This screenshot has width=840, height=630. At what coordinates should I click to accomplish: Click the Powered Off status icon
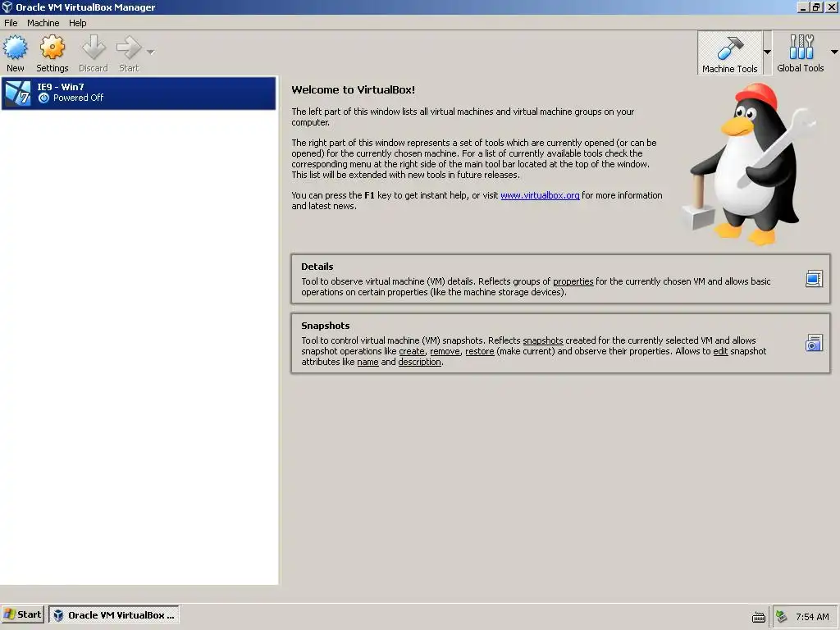coord(44,98)
